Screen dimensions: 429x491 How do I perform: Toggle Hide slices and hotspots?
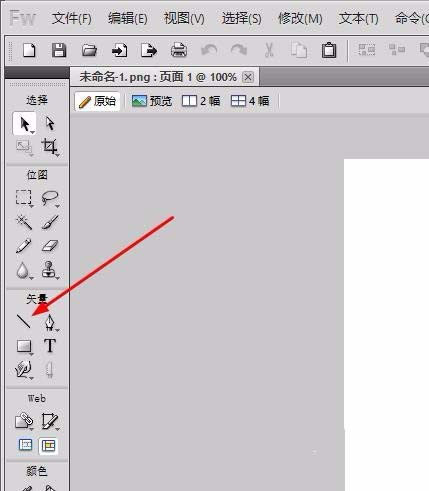25,445
